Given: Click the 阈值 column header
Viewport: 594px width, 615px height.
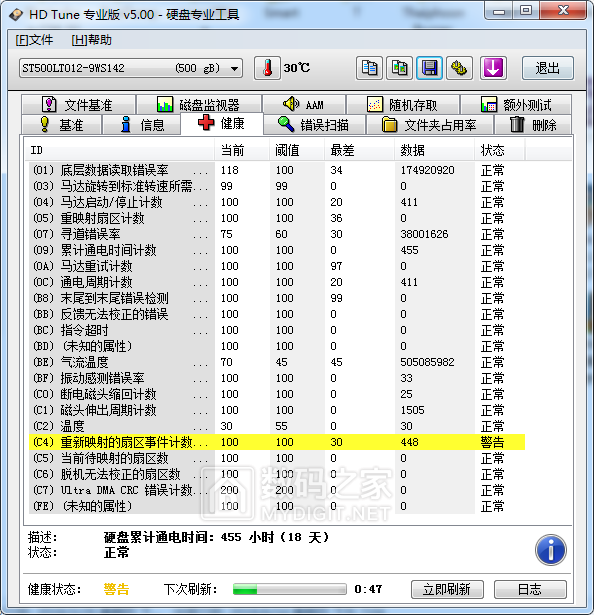Looking at the screenshot, I should [297, 150].
